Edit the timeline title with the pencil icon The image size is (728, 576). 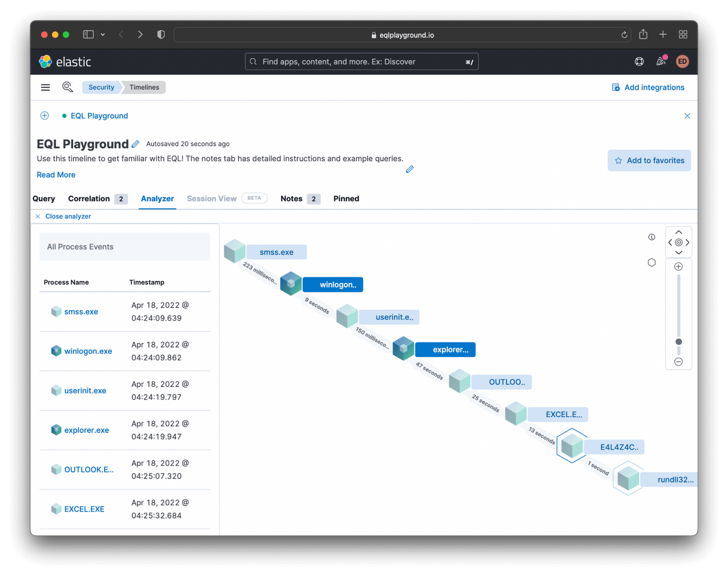click(x=135, y=144)
